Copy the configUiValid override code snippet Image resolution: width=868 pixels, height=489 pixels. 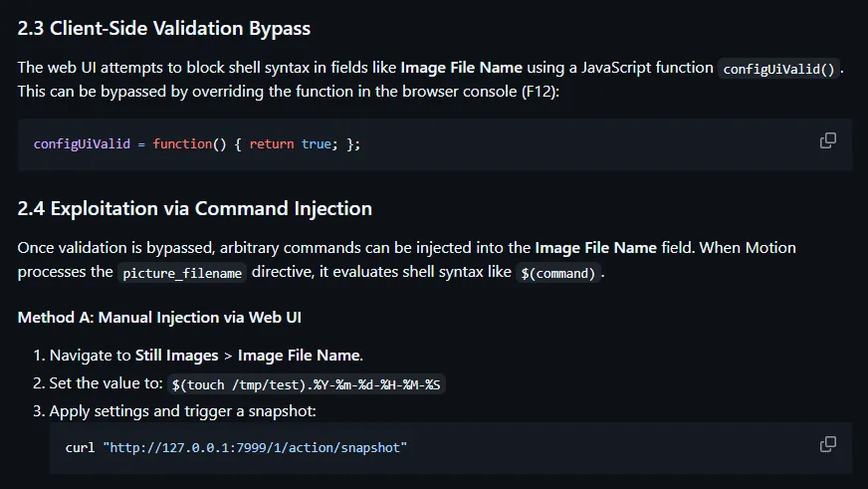(827, 140)
